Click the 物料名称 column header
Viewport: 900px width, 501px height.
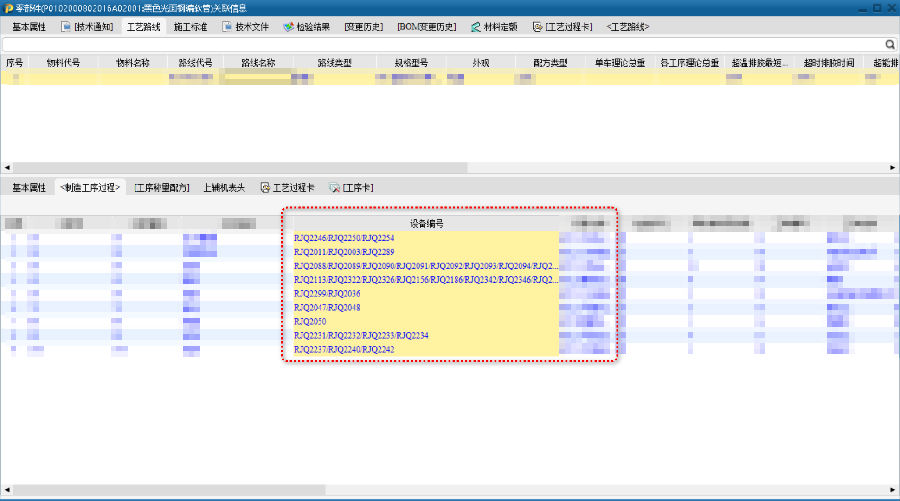pyautogui.click(x=133, y=63)
